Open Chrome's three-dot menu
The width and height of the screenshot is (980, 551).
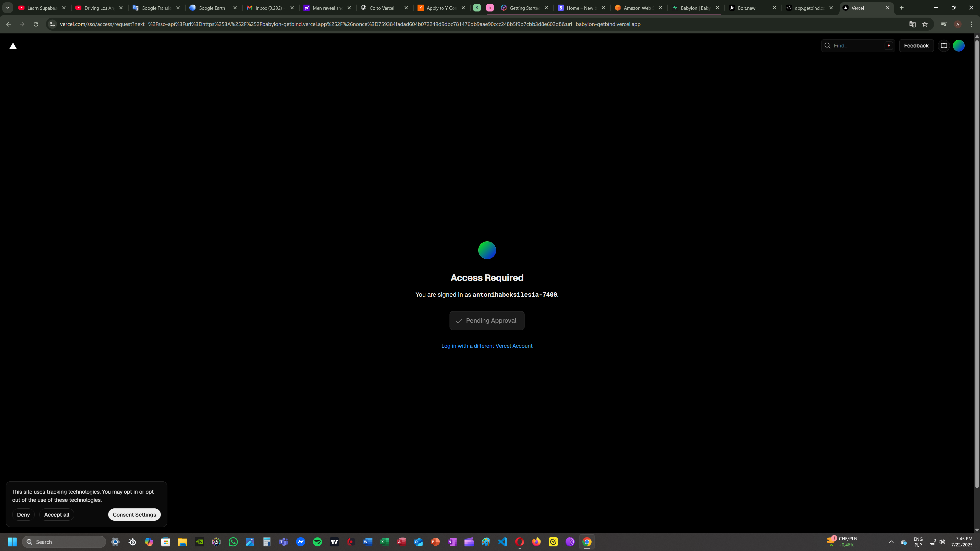(972, 24)
